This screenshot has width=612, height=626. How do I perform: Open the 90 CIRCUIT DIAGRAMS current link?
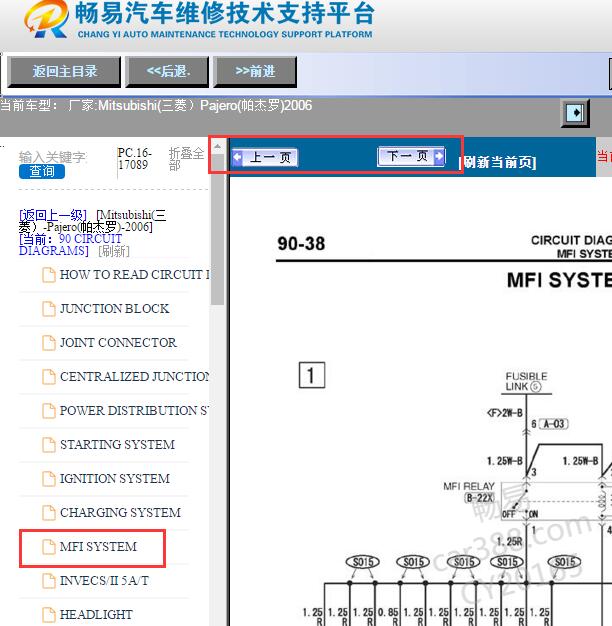70,244
